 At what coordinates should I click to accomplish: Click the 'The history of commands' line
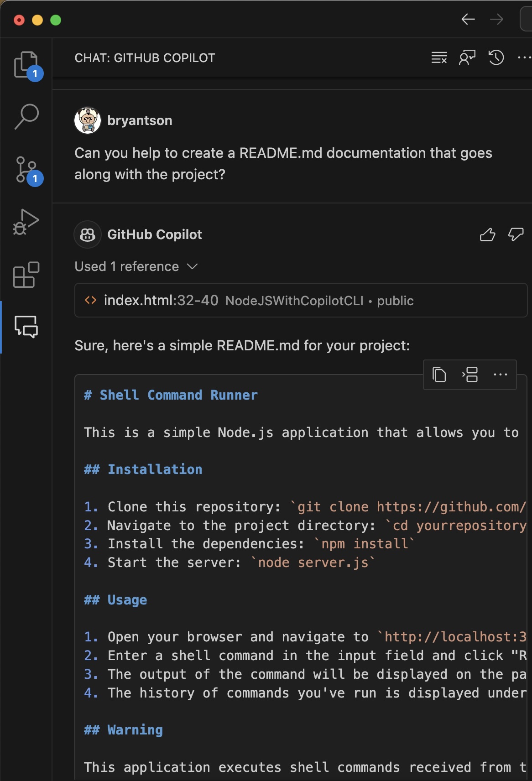(x=305, y=693)
